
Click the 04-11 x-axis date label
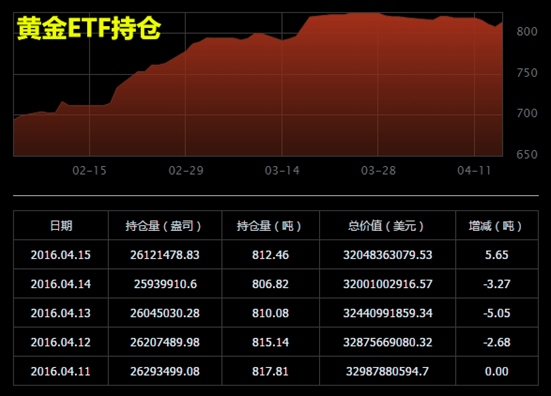click(474, 171)
